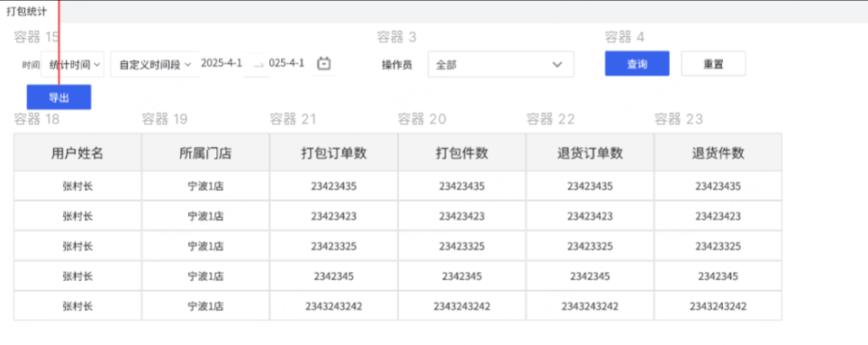The image size is (868, 345).
Task: Open the calendar date picker icon
Action: point(324,64)
